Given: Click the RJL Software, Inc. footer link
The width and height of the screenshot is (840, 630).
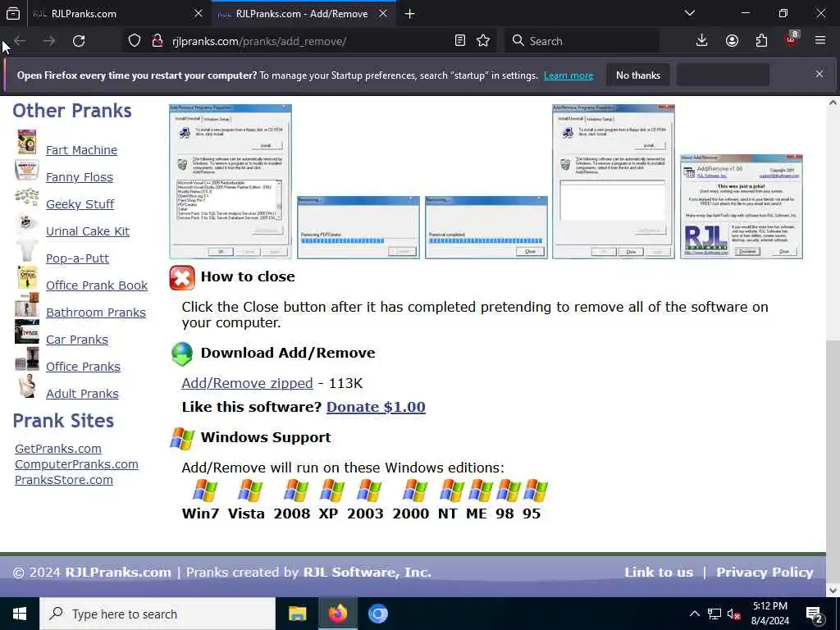Looking at the screenshot, I should tap(367, 573).
